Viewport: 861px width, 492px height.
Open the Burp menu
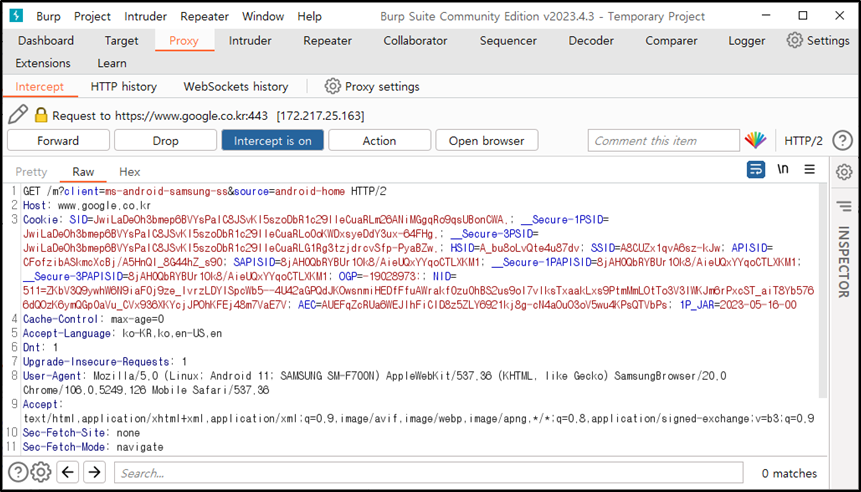pyautogui.click(x=48, y=16)
